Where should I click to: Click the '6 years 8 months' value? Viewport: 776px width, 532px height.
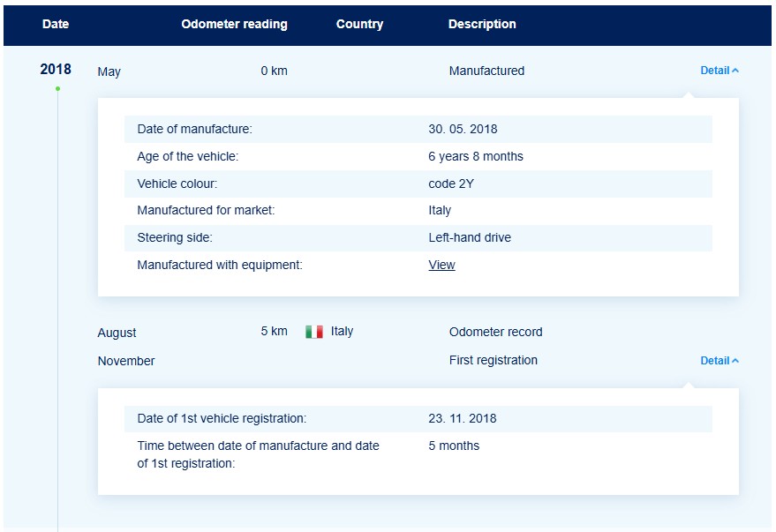[476, 156]
